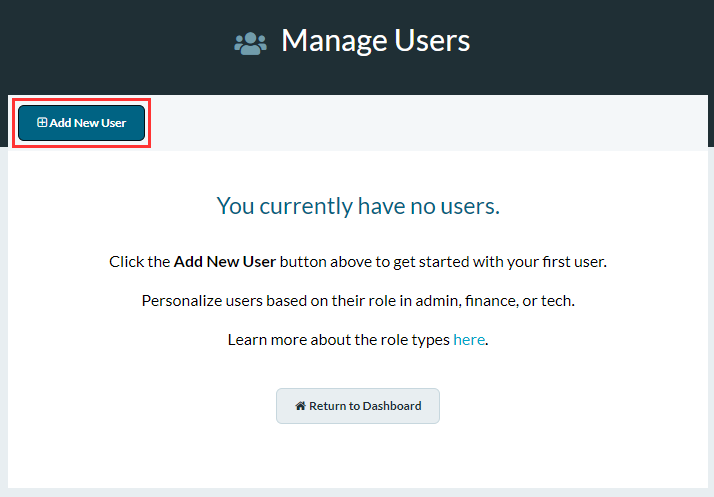The height and width of the screenshot is (497, 714).
Task: Click the "Learn more about the role types" text
Action: 339,340
